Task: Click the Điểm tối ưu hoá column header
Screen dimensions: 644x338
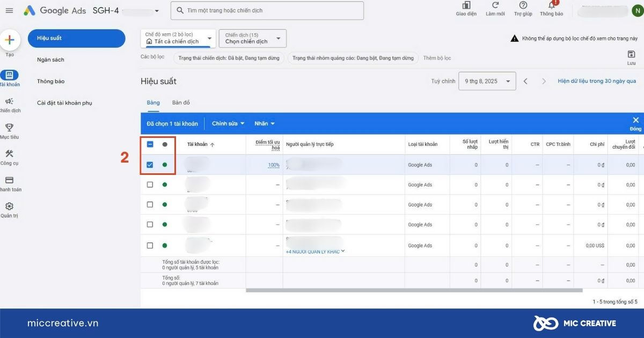Action: (x=267, y=144)
